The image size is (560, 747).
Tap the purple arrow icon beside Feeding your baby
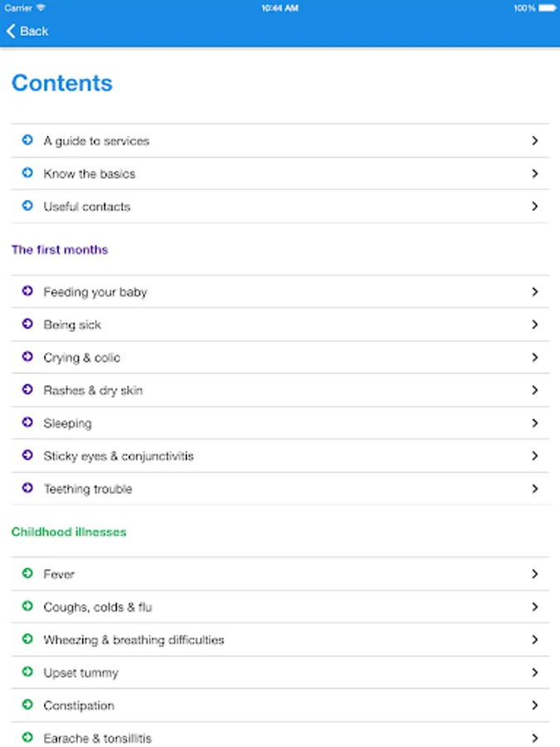pos(27,292)
